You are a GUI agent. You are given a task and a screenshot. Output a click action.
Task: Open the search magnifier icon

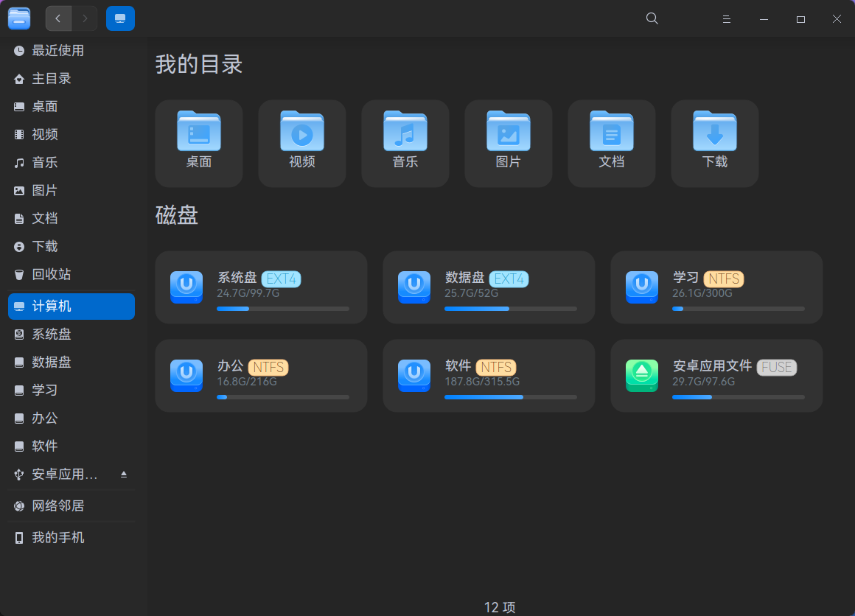point(652,18)
